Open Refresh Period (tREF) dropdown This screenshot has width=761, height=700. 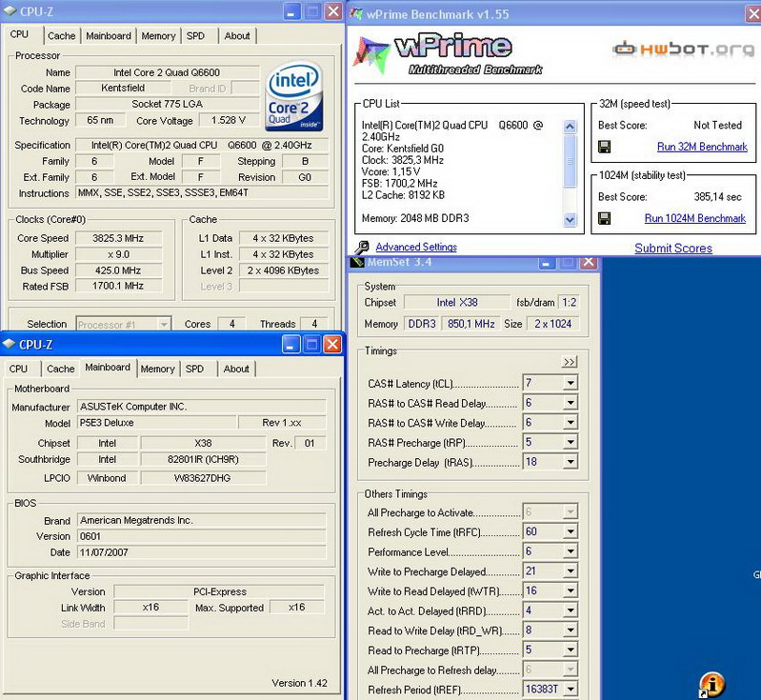(571, 689)
